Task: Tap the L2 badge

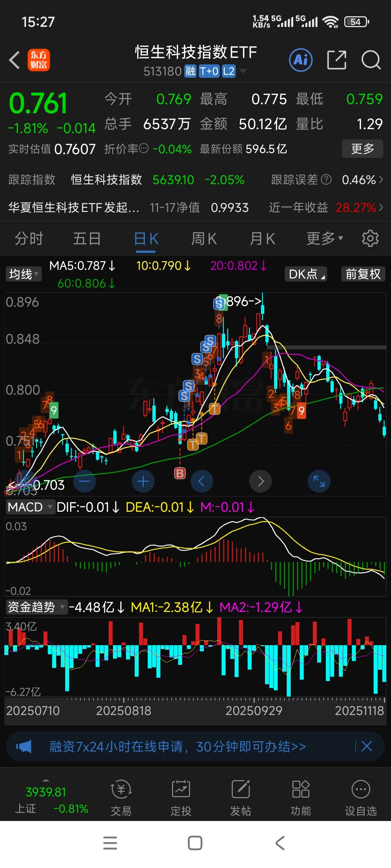Action: (229, 71)
